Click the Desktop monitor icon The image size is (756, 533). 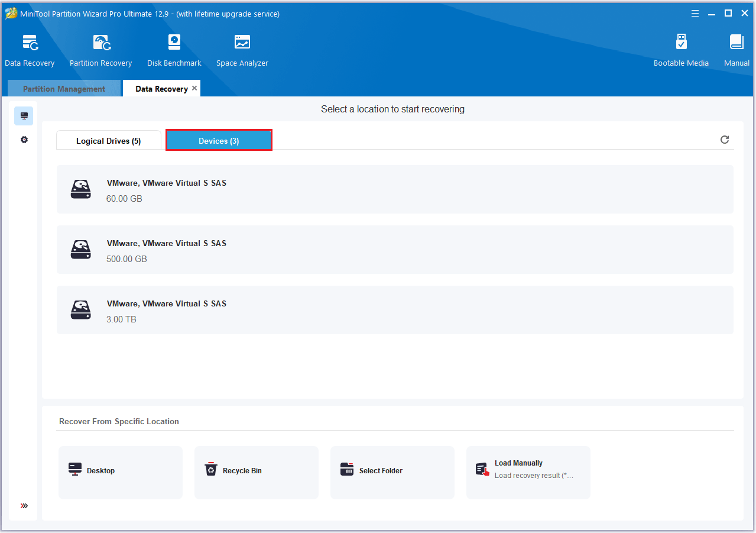point(75,470)
